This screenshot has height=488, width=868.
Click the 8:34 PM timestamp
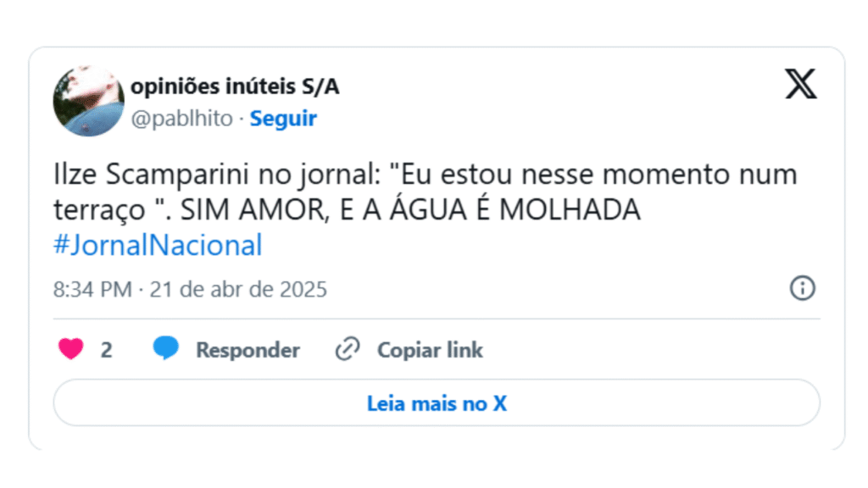click(x=92, y=290)
